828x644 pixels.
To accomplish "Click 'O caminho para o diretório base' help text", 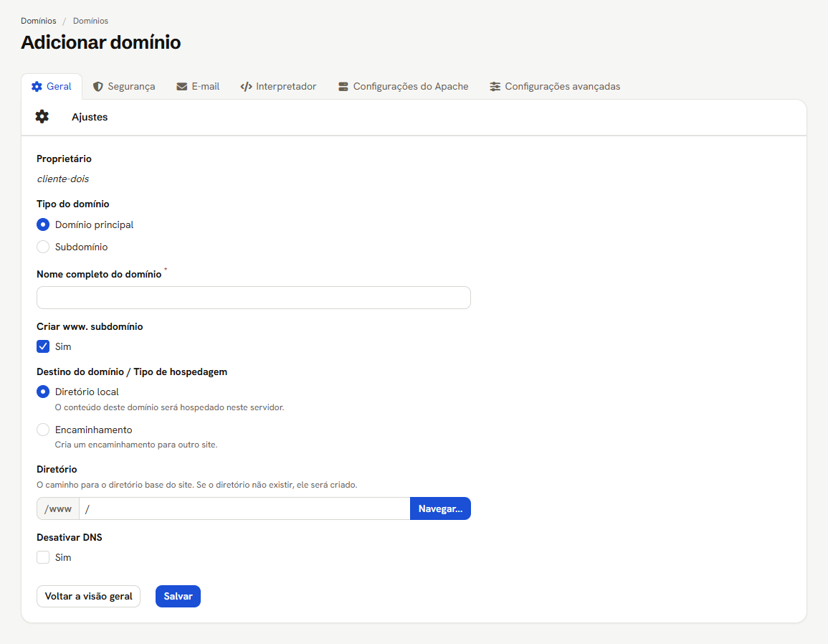I will coord(197,485).
